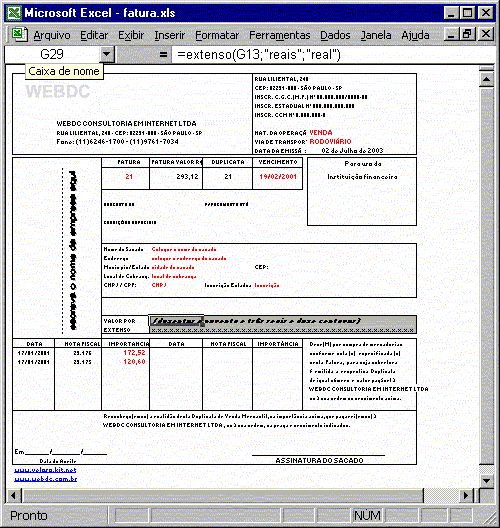
Task: Open the Editar menu
Action: [94, 35]
